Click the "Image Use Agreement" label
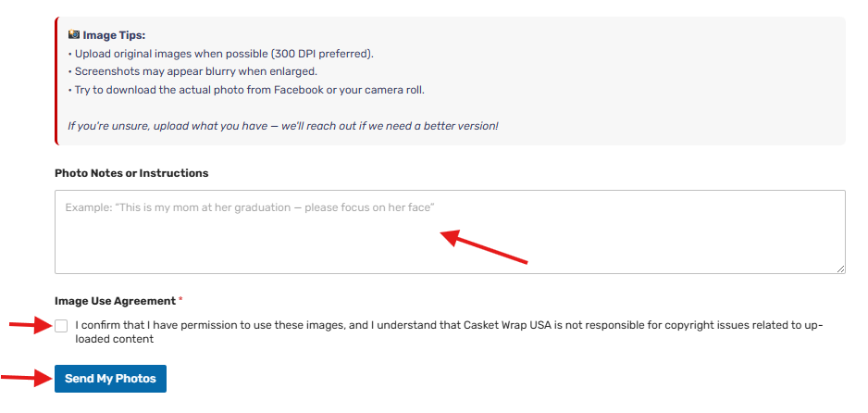The height and width of the screenshot is (413, 868). (115, 301)
